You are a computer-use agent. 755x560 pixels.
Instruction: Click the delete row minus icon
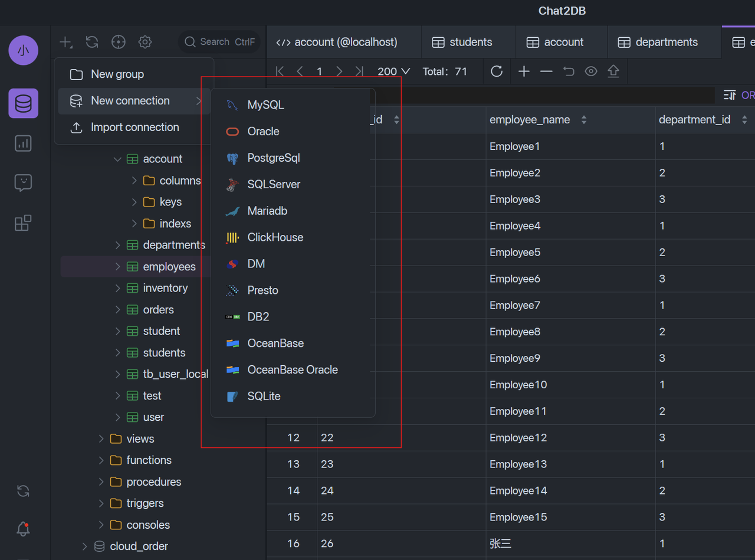click(x=546, y=71)
